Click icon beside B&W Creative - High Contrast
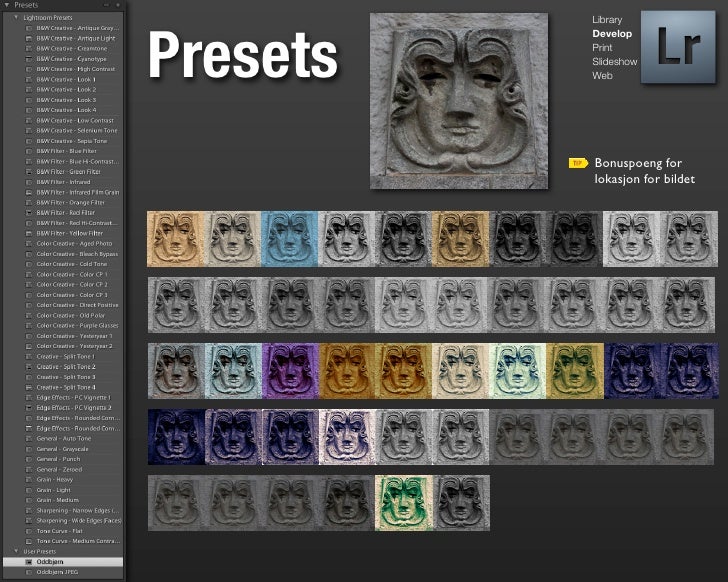 29,69
